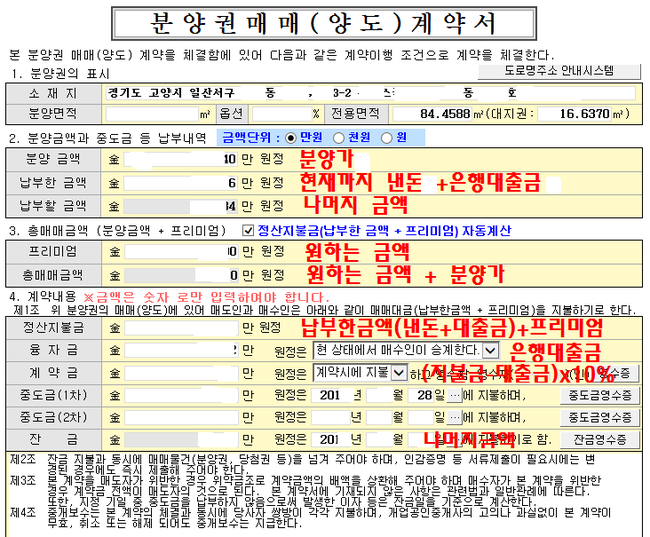The image size is (650, 537).
Task: Click the 중도금(2차) month field
Action: [x=379, y=418]
